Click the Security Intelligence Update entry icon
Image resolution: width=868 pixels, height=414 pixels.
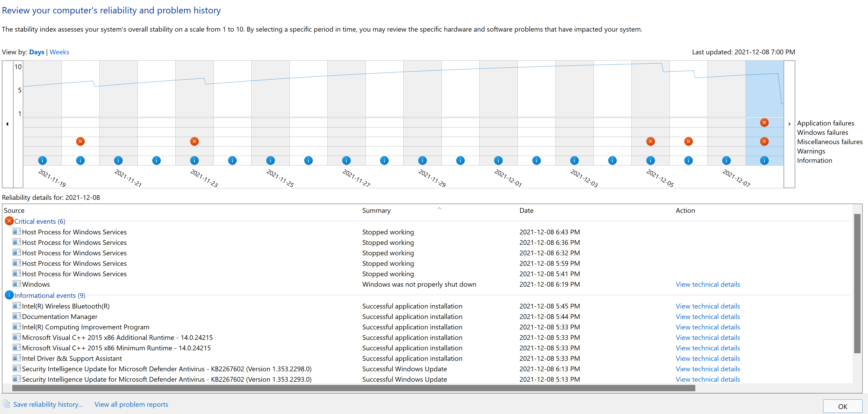coord(17,369)
